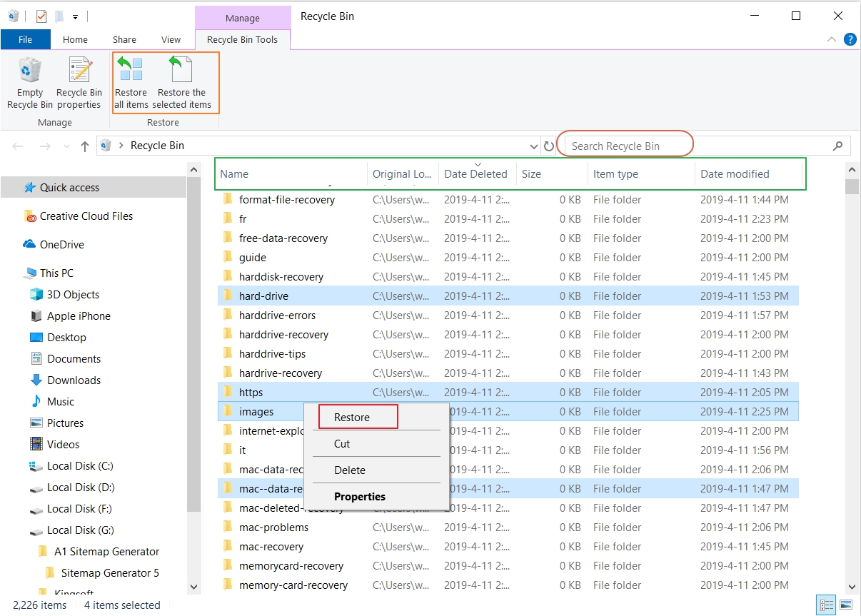Screen dimensions: 861x616
Task: Click the title bar properties checkmark icon
Action: (41, 16)
